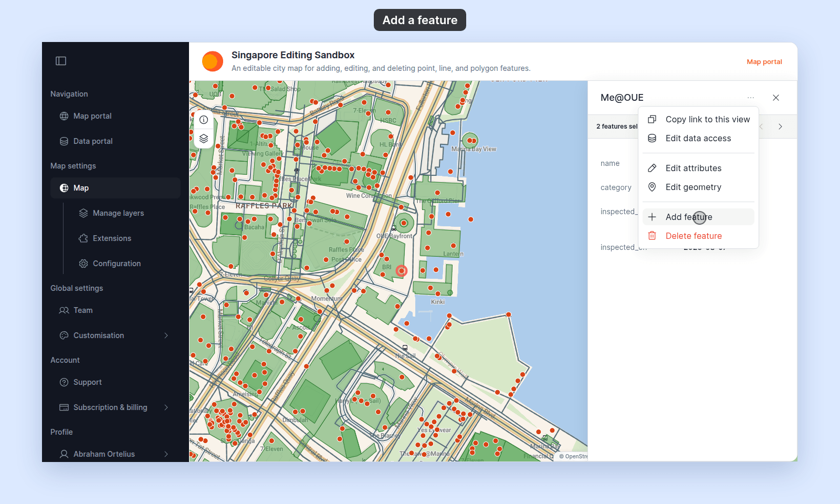Click the pencil icon beside Edit attributes
The image size is (840, 504).
point(652,168)
